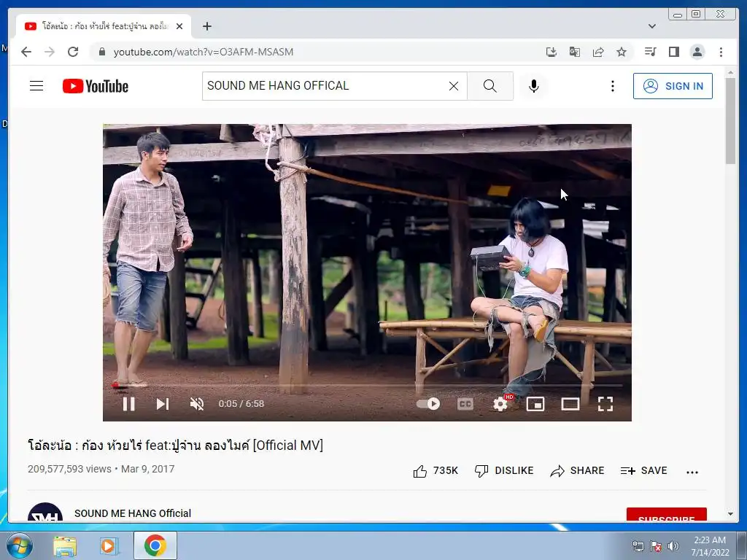Open the system volume tray icon
Viewport: 747px width, 560px height.
tap(673, 546)
